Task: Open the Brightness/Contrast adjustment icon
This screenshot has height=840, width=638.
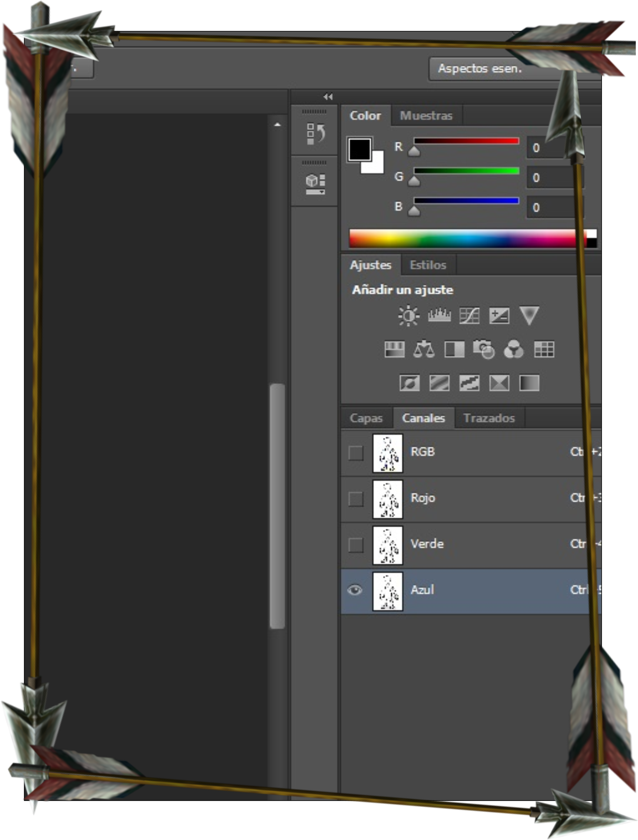Action: [409, 316]
